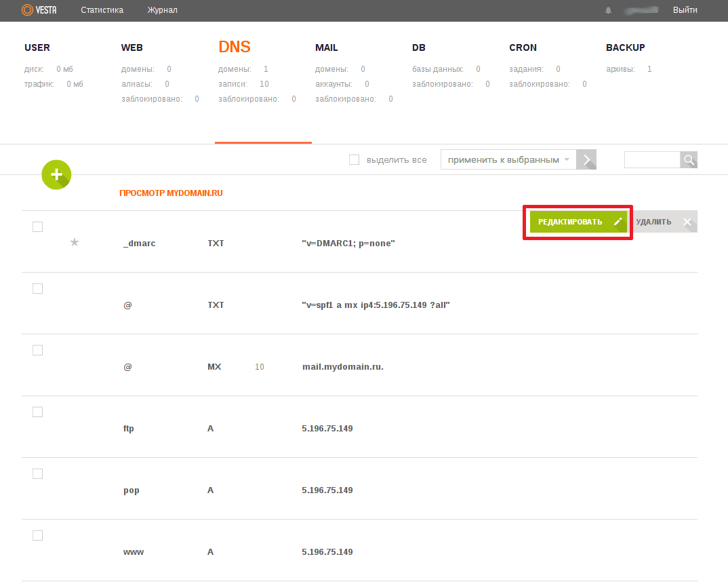
Task: Click the "v=DMARC1; p=none" value
Action: tap(348, 244)
